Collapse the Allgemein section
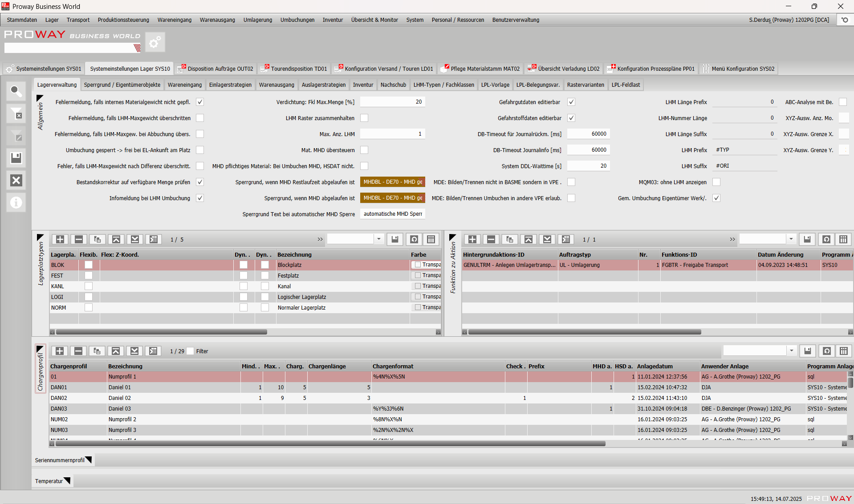 pos(40,98)
